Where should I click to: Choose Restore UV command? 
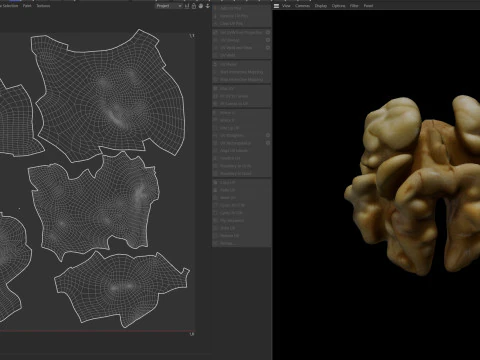[x=242, y=236]
